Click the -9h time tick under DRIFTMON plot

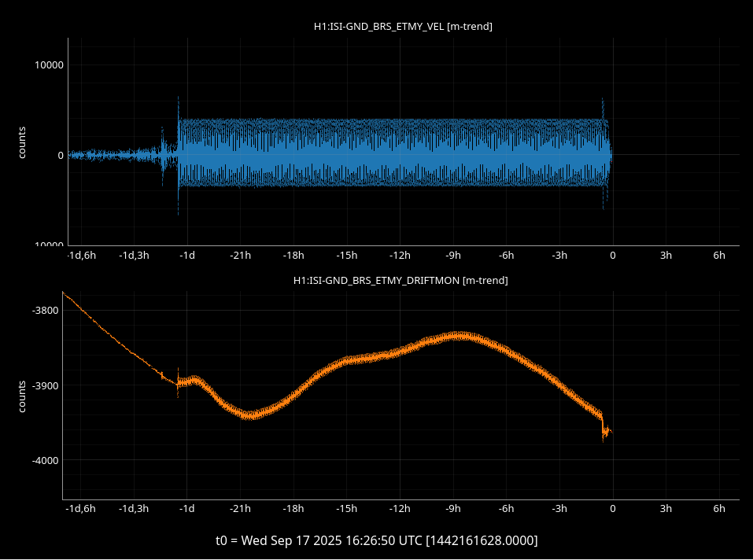[x=453, y=509]
